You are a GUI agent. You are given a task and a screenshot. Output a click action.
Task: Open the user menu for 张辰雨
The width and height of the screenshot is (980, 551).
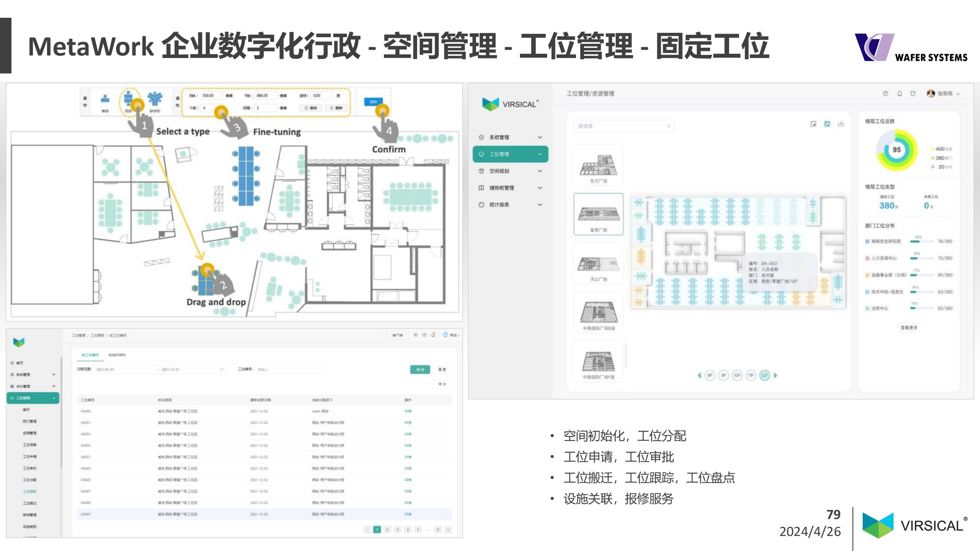(x=944, y=94)
